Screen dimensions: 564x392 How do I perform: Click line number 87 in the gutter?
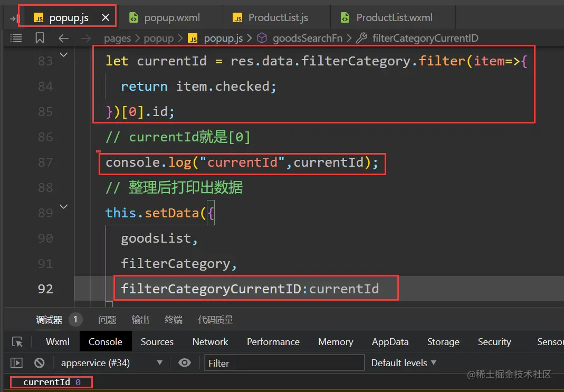pos(45,162)
